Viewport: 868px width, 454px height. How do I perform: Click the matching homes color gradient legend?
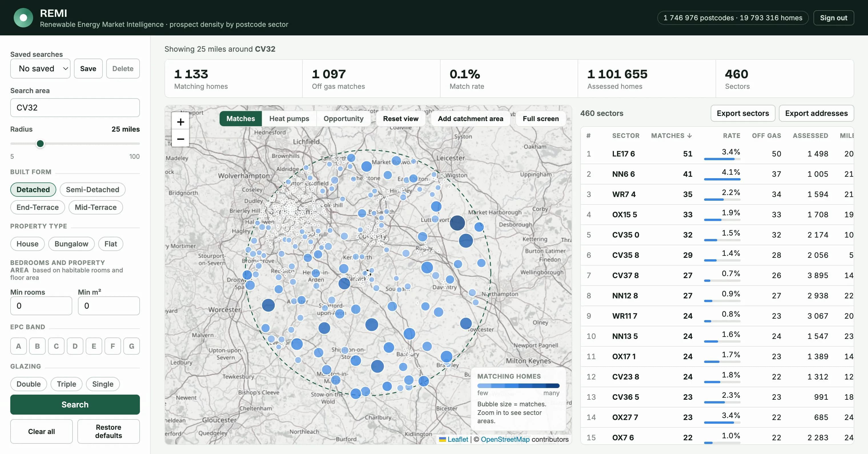pos(518,385)
